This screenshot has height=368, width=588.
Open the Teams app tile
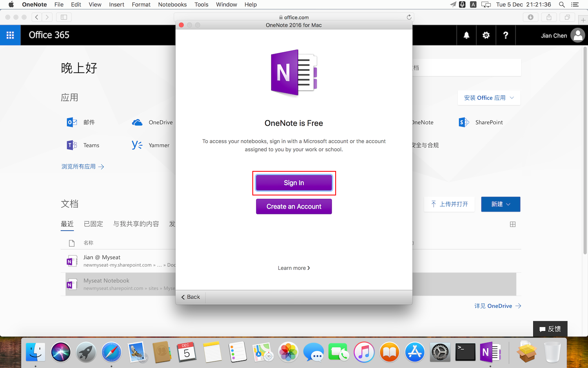pos(83,145)
